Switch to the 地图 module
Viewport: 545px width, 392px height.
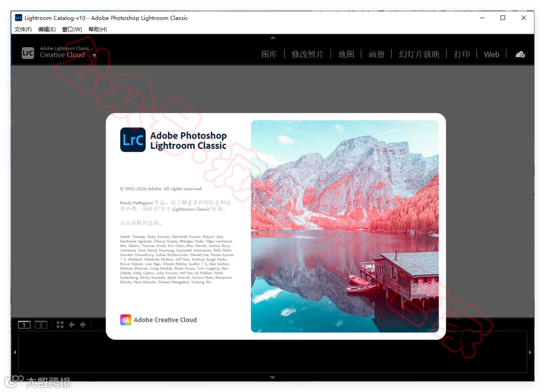(x=346, y=54)
